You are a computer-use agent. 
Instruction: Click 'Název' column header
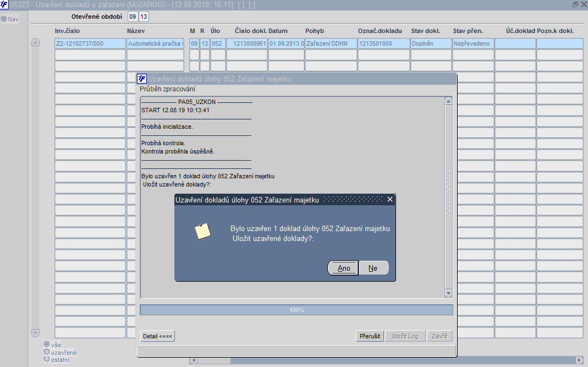point(136,31)
